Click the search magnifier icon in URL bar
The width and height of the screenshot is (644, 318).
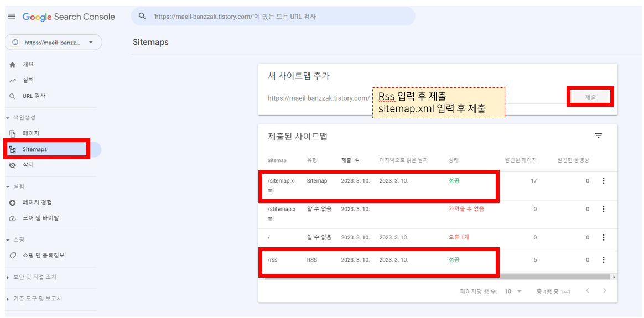tap(143, 17)
